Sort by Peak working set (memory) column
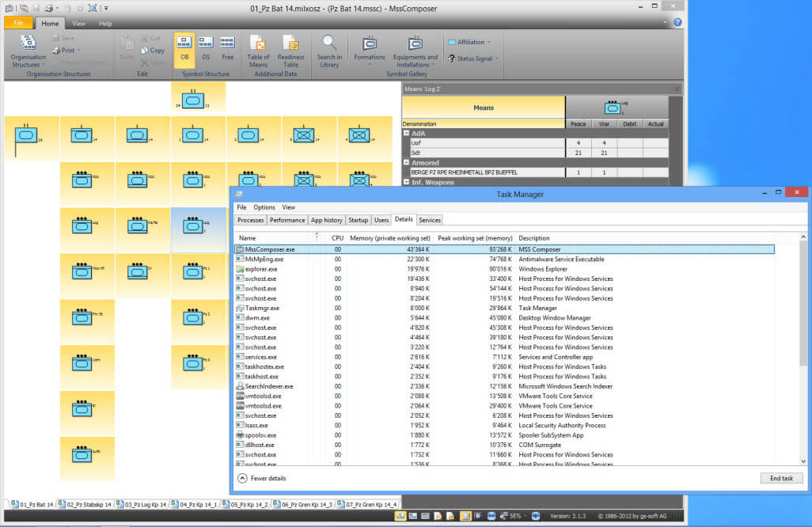Image resolution: width=812 pixels, height=527 pixels. coord(475,238)
